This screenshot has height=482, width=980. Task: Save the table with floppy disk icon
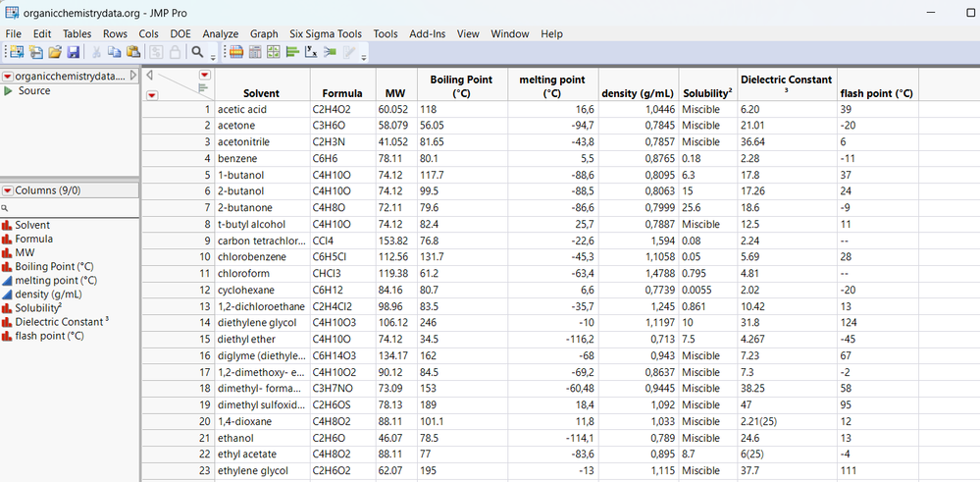(x=74, y=52)
